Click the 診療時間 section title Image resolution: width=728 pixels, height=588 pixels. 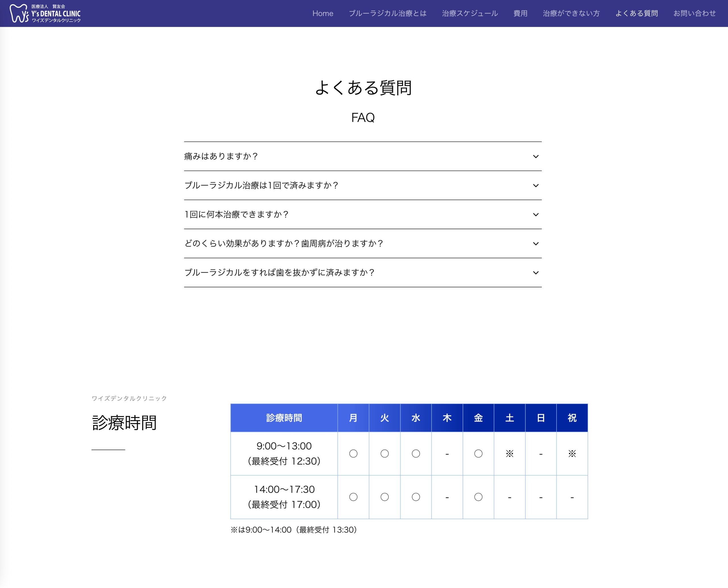[124, 423]
